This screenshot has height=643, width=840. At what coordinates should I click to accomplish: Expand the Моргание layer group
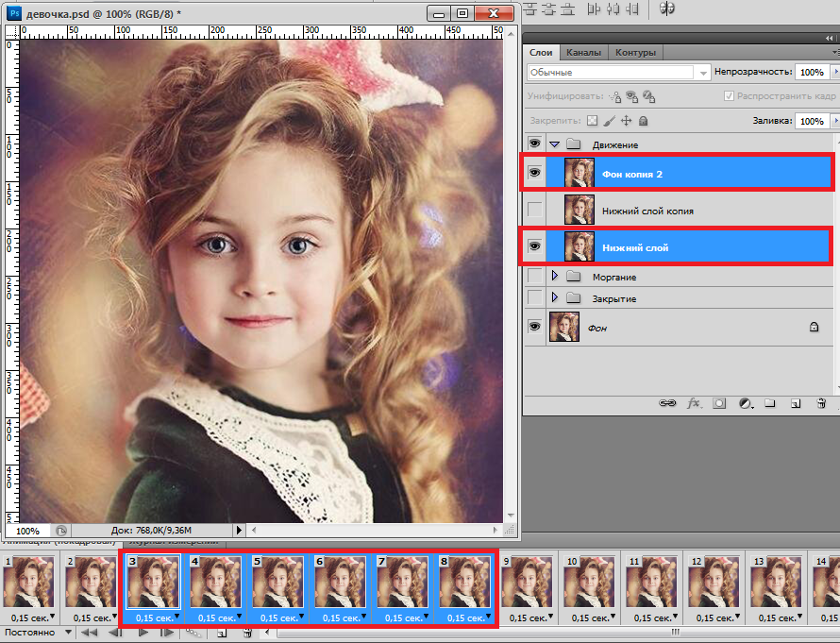[x=554, y=277]
